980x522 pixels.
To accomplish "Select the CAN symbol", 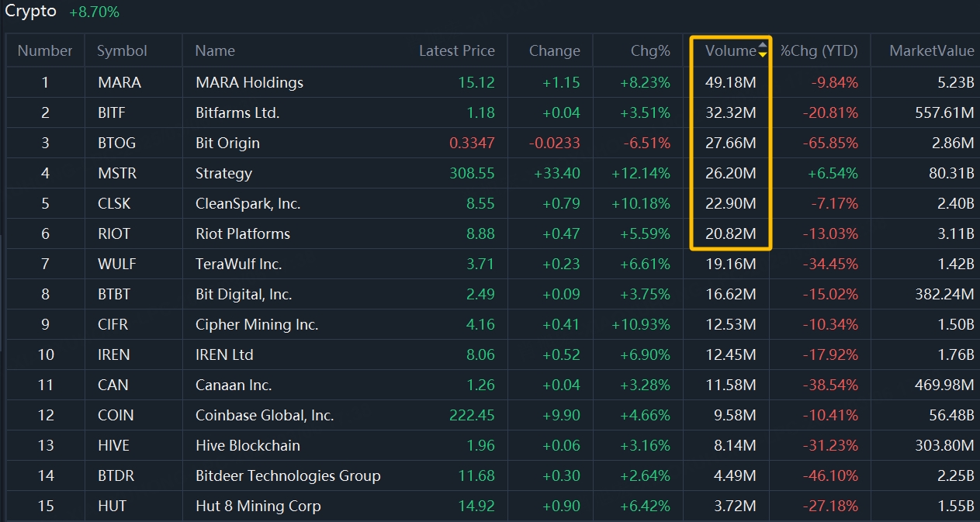I will point(113,385).
